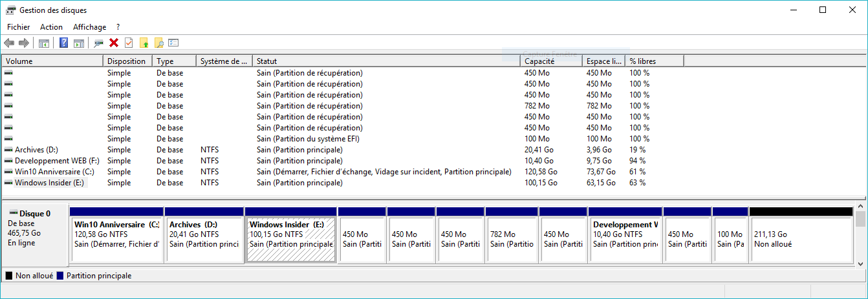Select the 100 Mo partition block in map
The width and height of the screenshot is (868, 299).
730,234
